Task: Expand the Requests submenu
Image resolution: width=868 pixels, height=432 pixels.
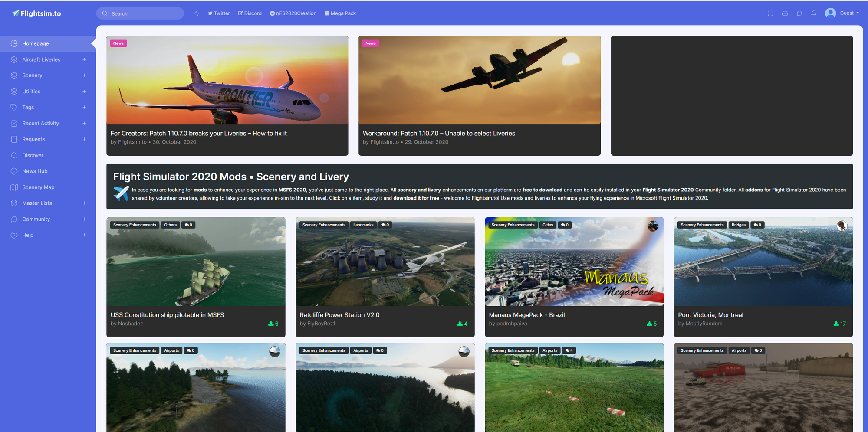Action: click(84, 139)
